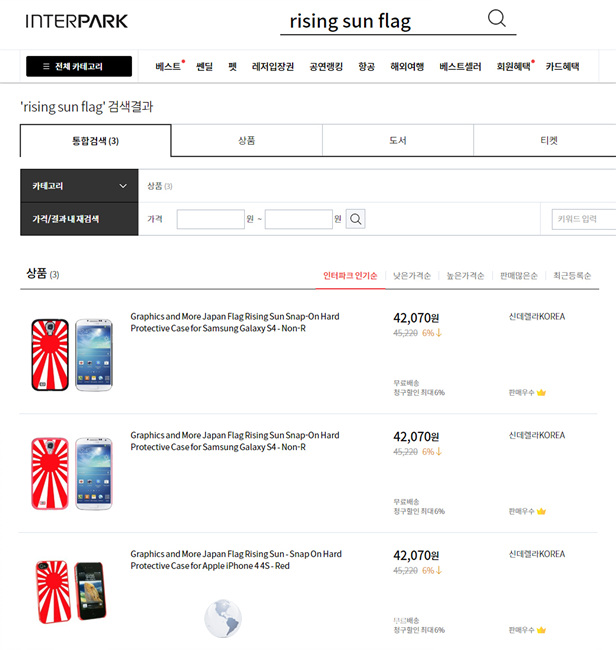Click second product's 신데렐라KOREA seller link
The width and height of the screenshot is (616, 650).
click(x=537, y=435)
